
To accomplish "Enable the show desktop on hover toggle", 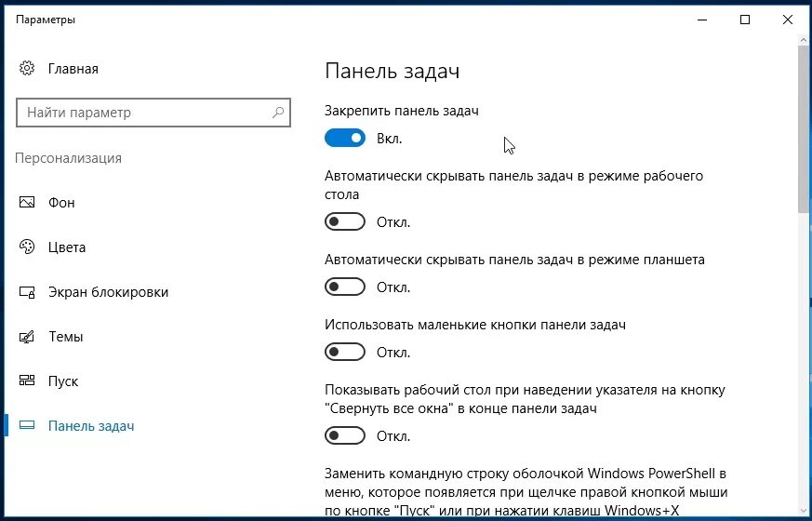I will [x=345, y=435].
